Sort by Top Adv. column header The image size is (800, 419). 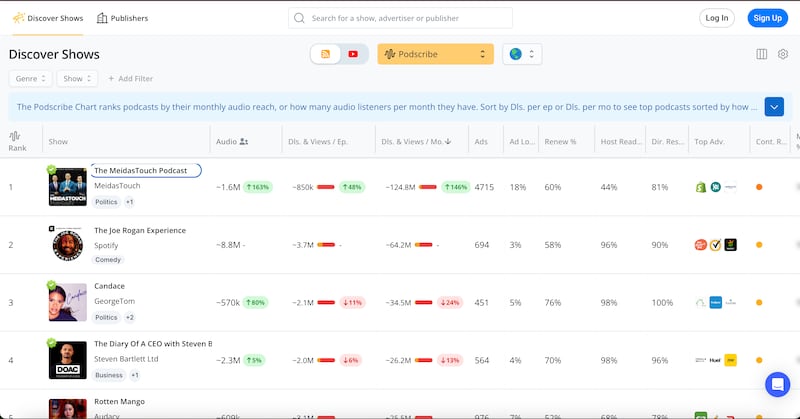point(709,141)
